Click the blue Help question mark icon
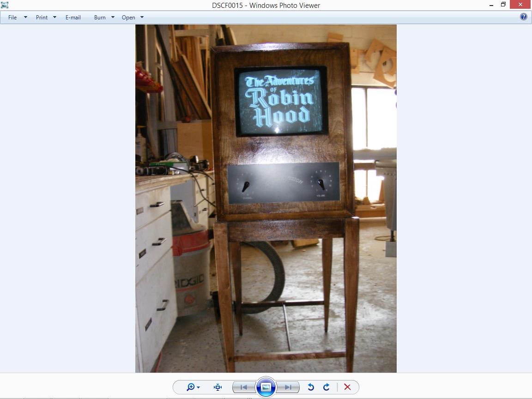The width and height of the screenshot is (532, 399). coord(524,17)
